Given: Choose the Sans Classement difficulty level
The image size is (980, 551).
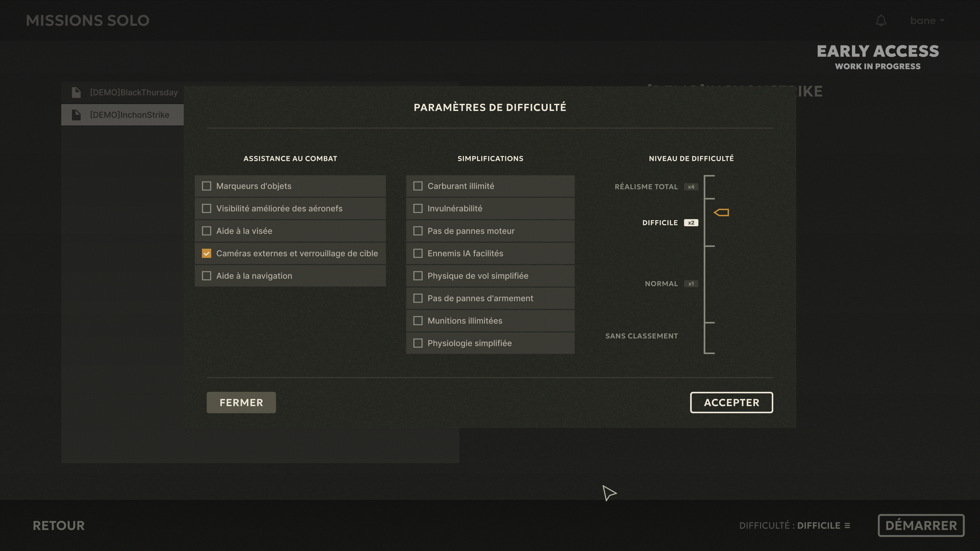Looking at the screenshot, I should click(x=641, y=336).
